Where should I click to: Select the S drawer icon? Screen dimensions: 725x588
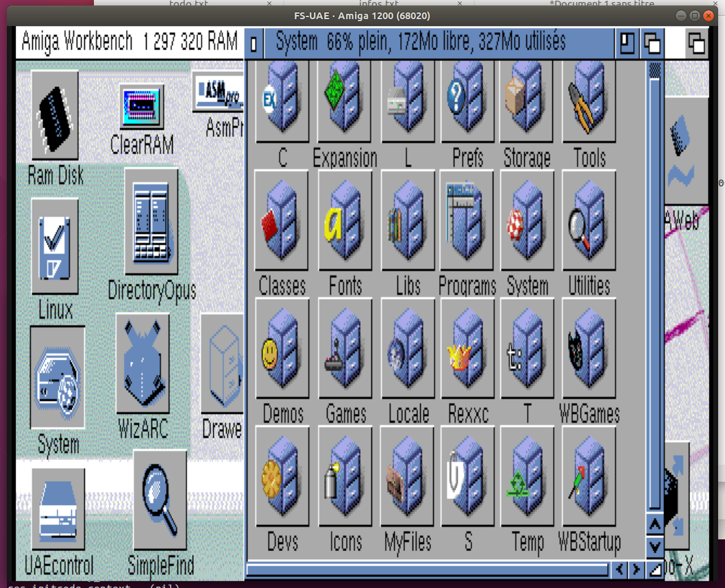tap(467, 476)
